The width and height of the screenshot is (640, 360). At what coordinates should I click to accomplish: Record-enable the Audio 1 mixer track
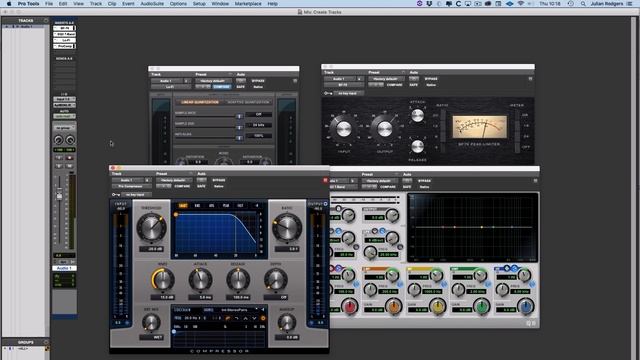[x=70, y=158]
